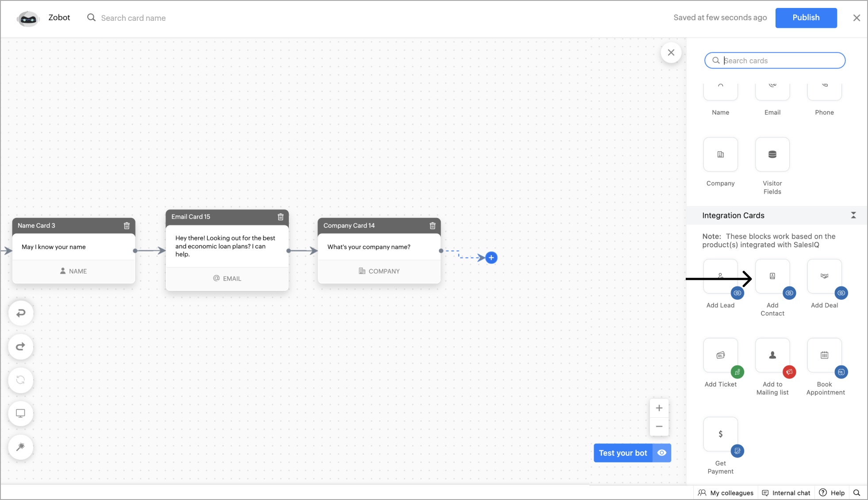Collapse the Integration Cards section
The image size is (868, 500).
853,215
